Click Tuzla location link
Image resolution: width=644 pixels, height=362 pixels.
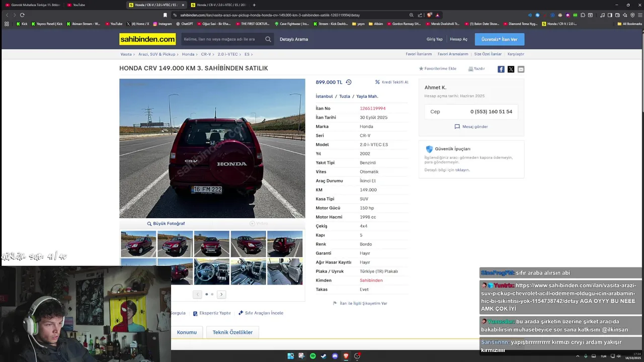pyautogui.click(x=345, y=96)
